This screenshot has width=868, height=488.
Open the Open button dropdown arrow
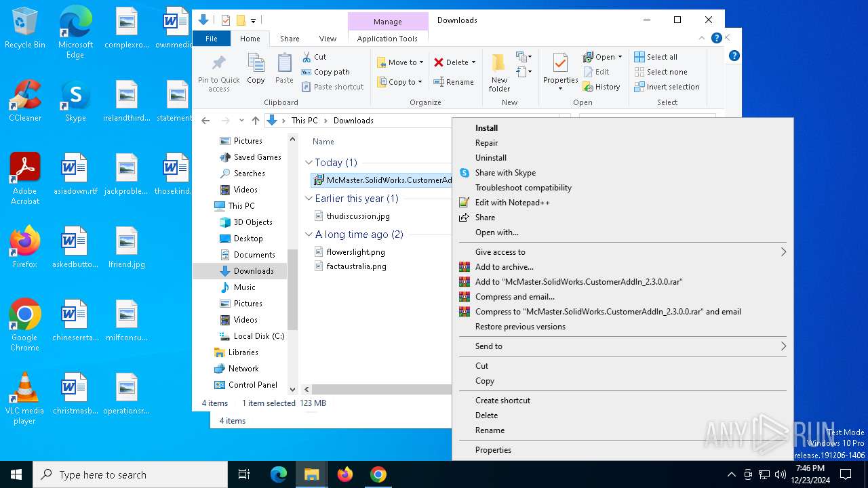click(x=620, y=57)
